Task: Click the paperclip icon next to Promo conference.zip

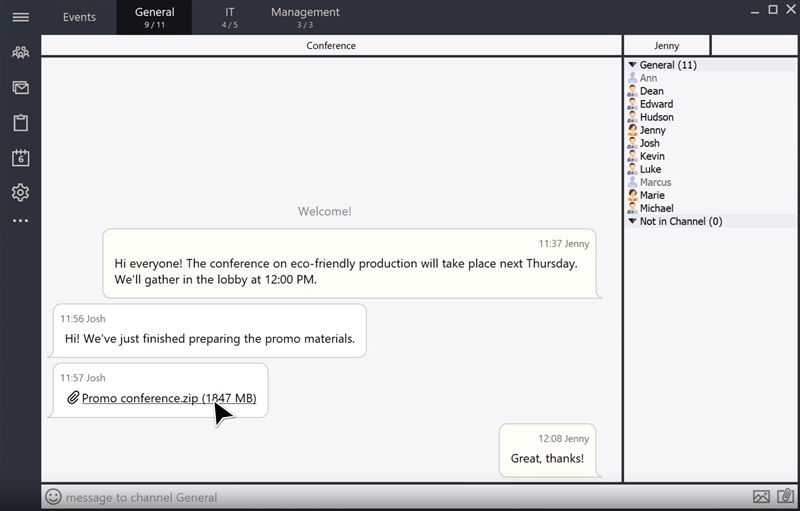Action: 73,397
